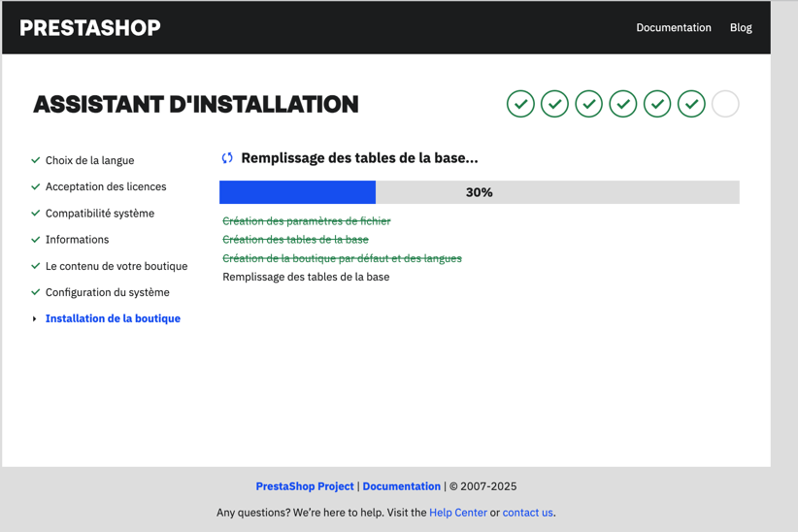Select Le contenu de votre boutique step
The image size is (798, 532).
click(x=116, y=266)
